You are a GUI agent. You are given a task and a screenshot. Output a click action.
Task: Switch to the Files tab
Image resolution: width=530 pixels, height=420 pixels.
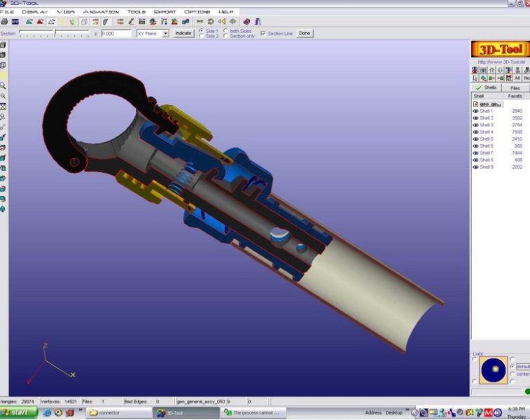[515, 88]
